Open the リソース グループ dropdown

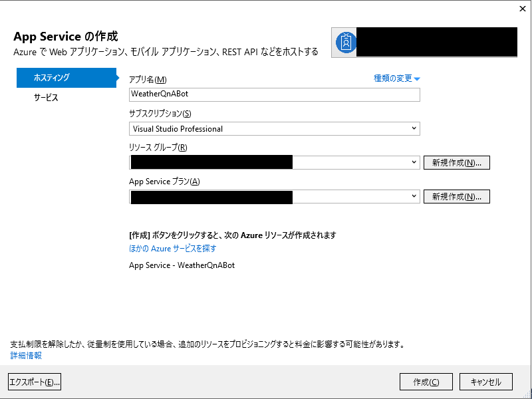[x=275, y=162]
